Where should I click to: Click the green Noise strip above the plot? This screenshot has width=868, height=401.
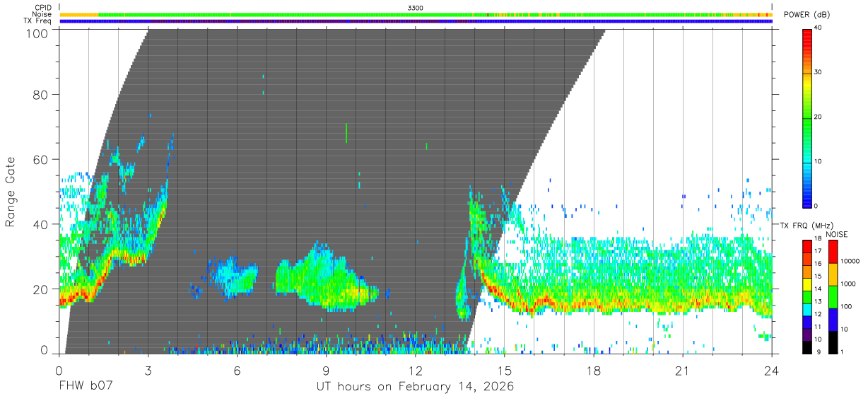[415, 14]
